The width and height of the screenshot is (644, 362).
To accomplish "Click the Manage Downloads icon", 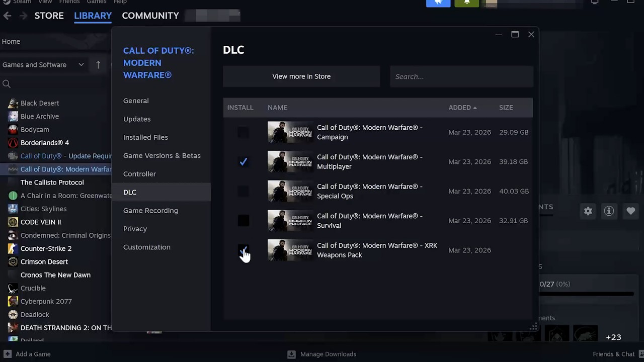I will point(291,354).
